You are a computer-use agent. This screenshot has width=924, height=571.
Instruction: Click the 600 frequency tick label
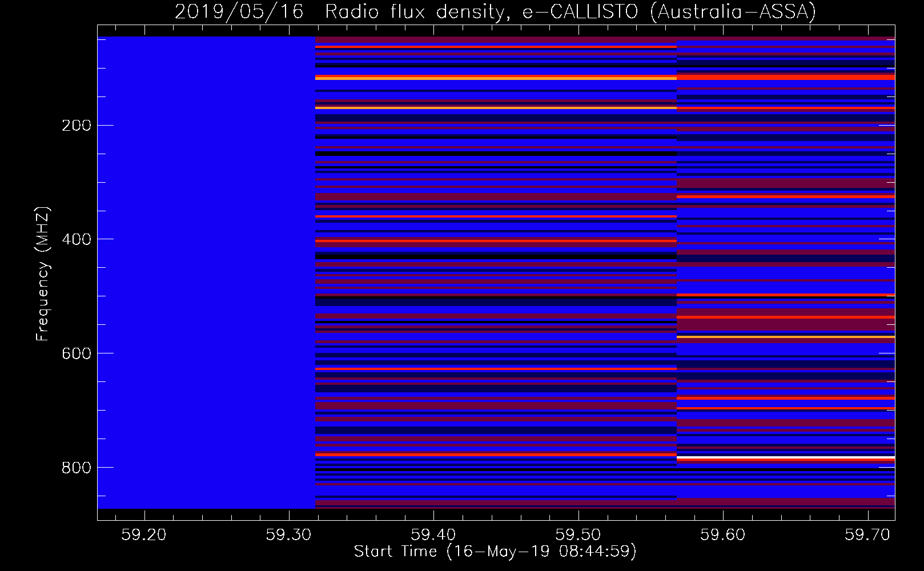pos(76,353)
